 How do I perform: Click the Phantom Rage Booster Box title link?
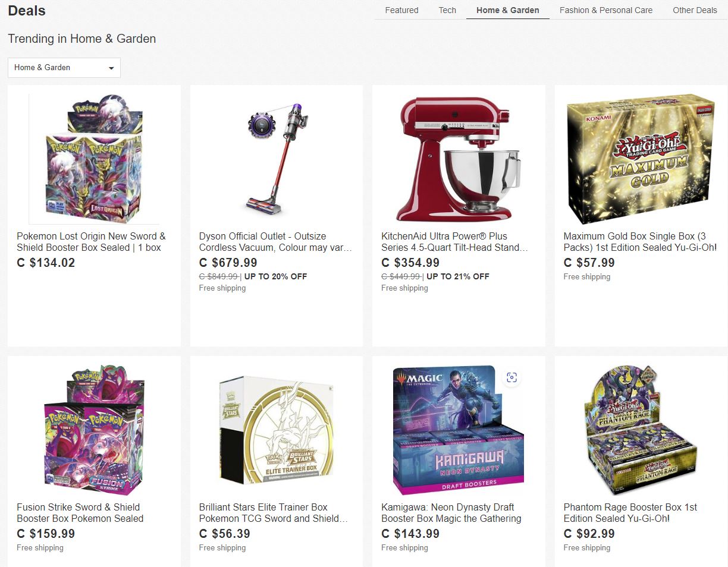coord(630,513)
